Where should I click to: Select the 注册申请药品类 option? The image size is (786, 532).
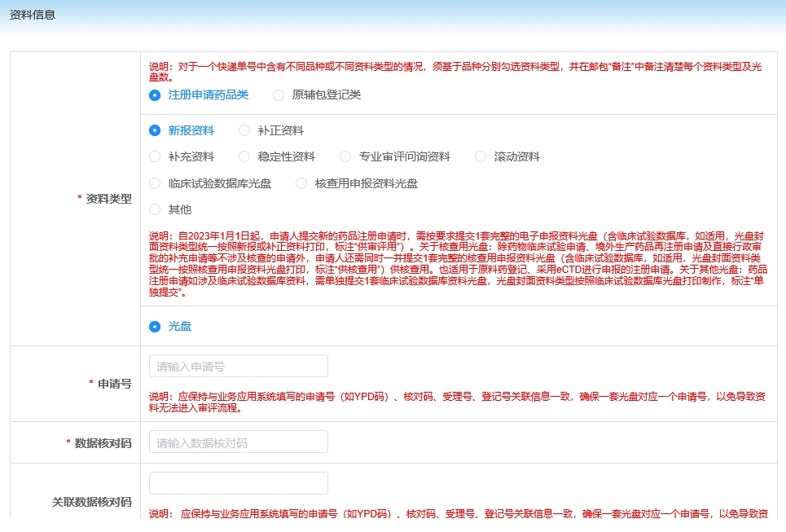pos(153,95)
